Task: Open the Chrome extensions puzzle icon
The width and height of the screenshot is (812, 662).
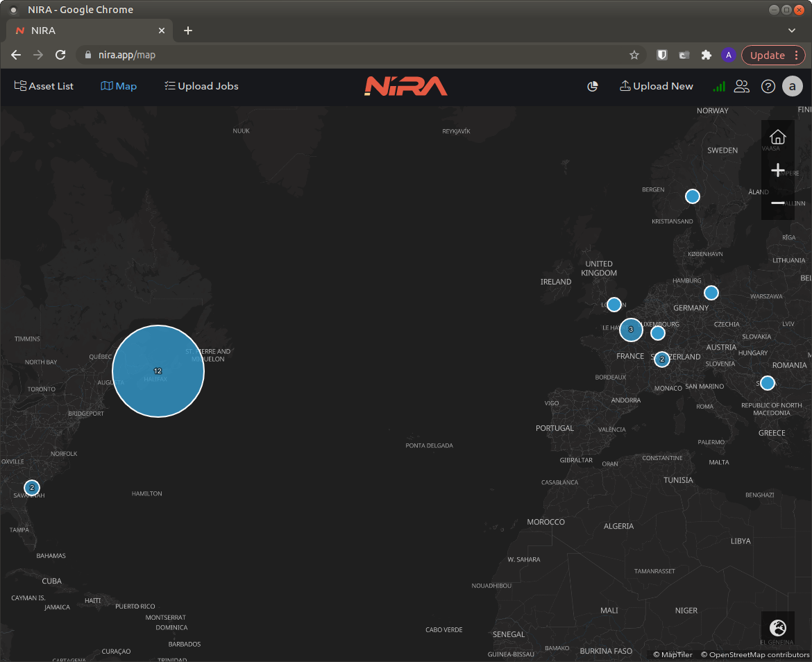Action: [707, 55]
